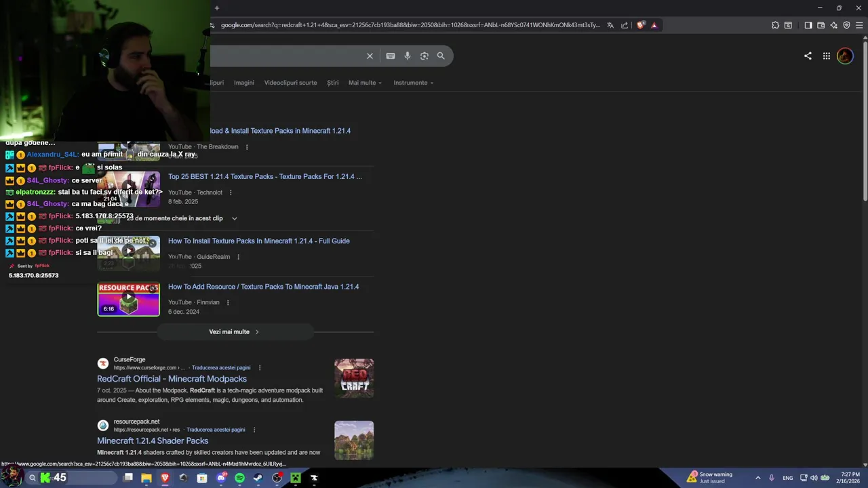
Task: Open the Brave Shields lion icon
Action: pyautogui.click(x=641, y=25)
